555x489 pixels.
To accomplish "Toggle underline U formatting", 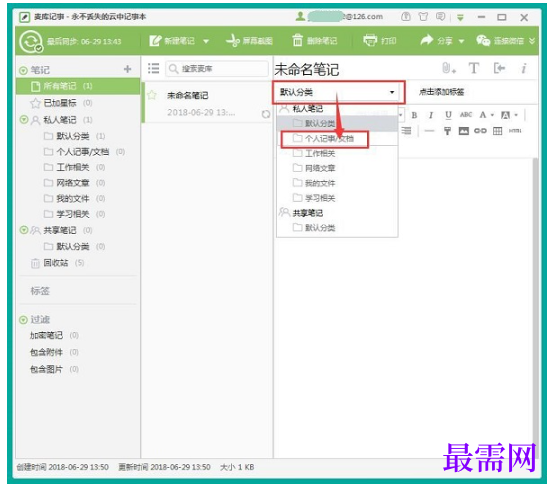I will [448, 115].
